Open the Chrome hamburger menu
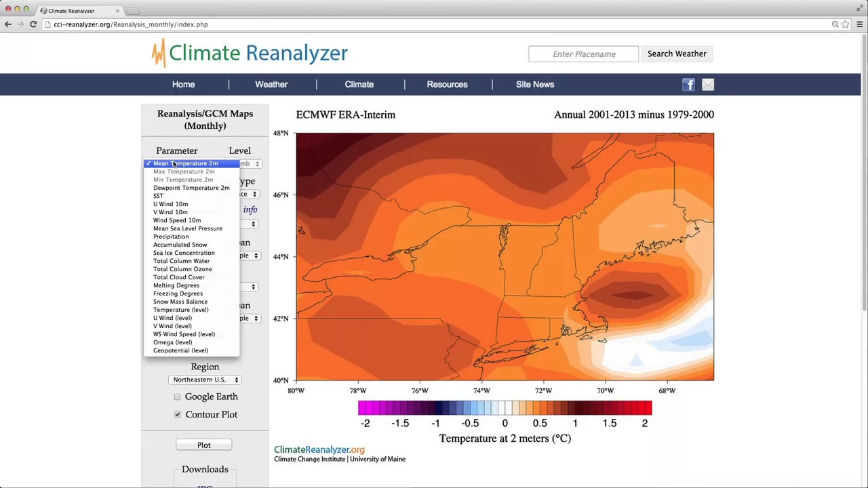The height and width of the screenshot is (488, 868). (x=859, y=24)
